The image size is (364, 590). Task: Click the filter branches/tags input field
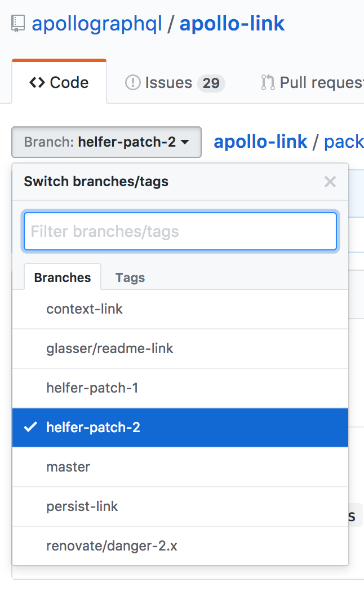tap(180, 231)
